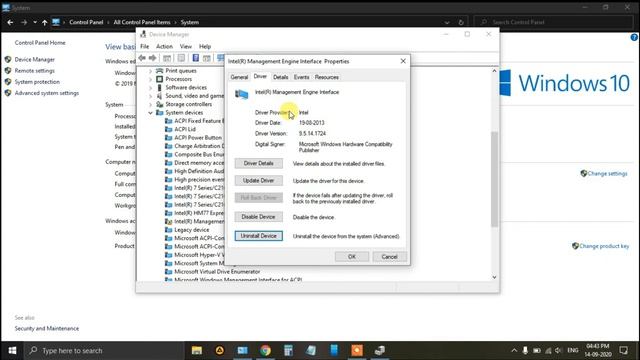This screenshot has width=640, height=360.
Task: Click the device icon in the Properties dialog
Action: pyautogui.click(x=241, y=95)
